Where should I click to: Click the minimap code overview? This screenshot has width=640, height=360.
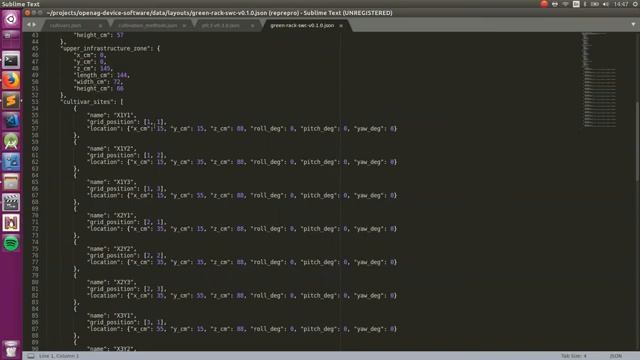(x=599, y=80)
